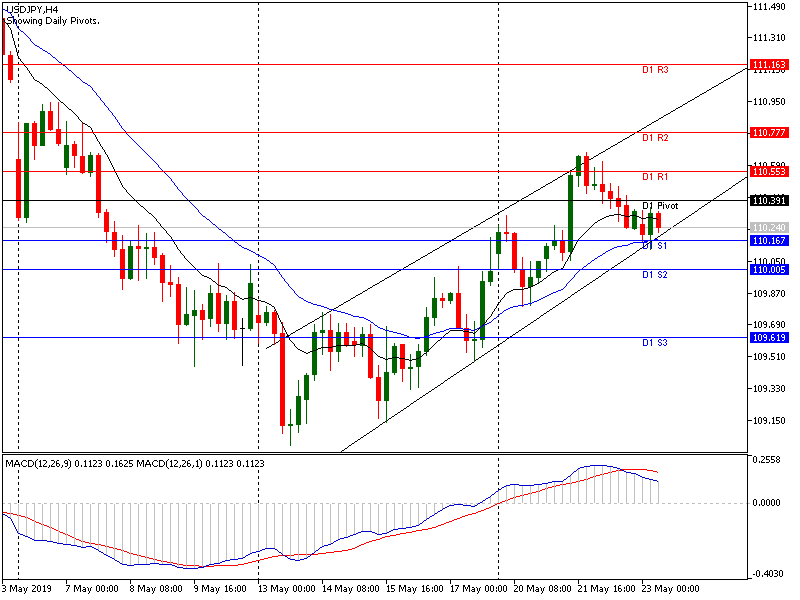Click the red 110.553 price tag

pyautogui.click(x=768, y=171)
